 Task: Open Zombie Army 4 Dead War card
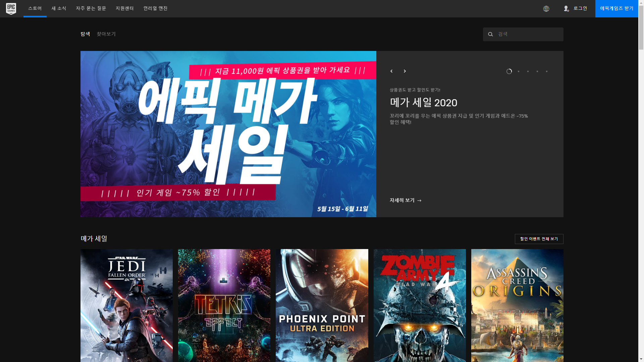point(420,305)
